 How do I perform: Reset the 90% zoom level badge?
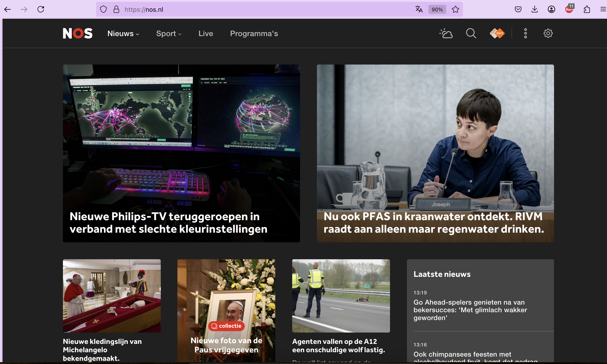click(437, 9)
